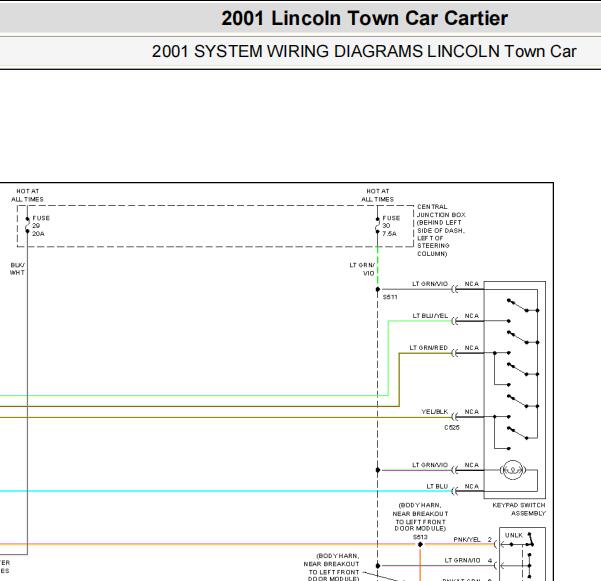Click the BLK/WHT wire label
Screen dimensions: 601x581
coord(17,270)
